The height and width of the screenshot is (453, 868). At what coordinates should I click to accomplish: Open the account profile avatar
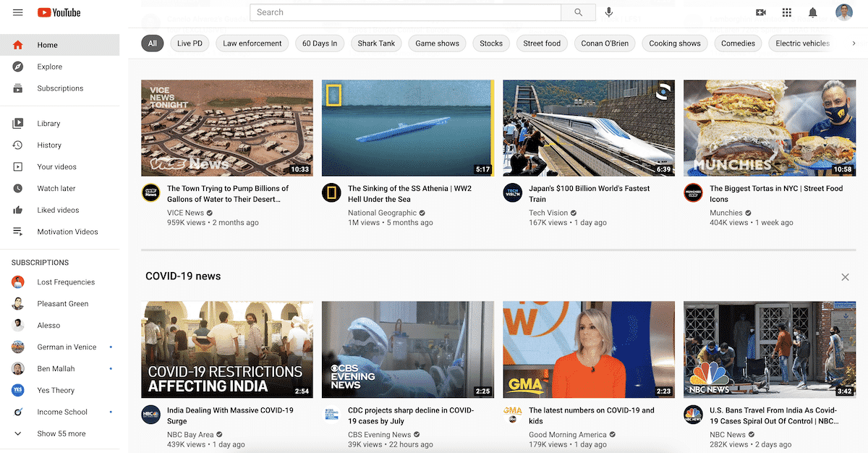tap(844, 12)
